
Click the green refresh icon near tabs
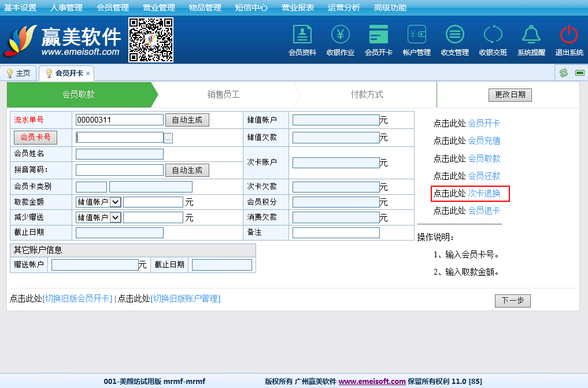(563, 73)
